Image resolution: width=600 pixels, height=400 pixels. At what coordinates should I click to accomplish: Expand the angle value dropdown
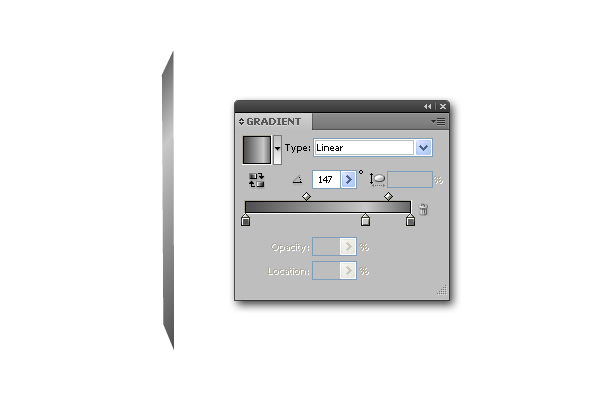[x=348, y=180]
